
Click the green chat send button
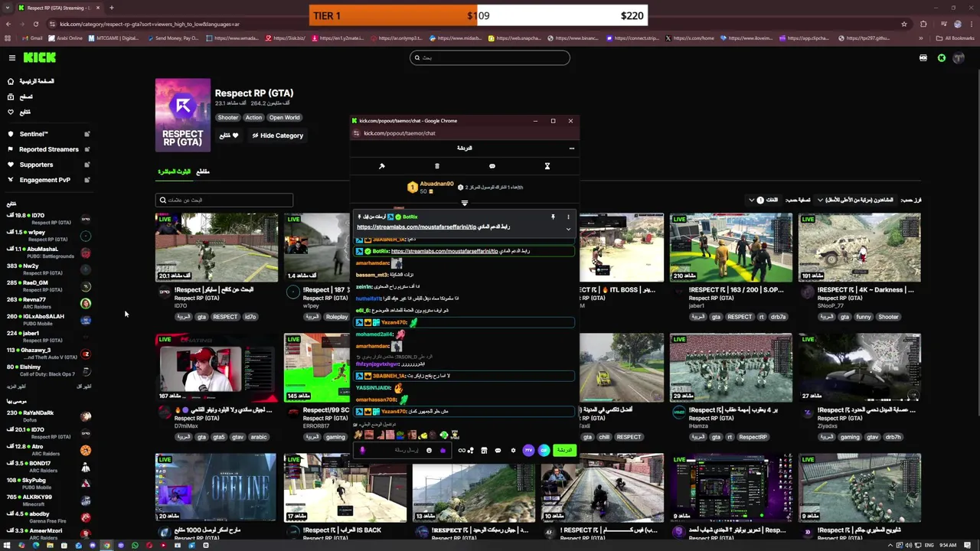click(564, 451)
